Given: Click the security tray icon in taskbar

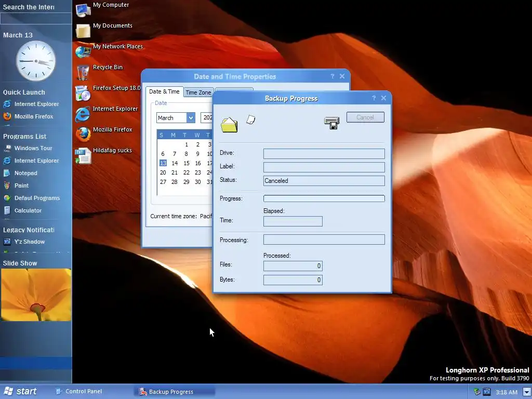Looking at the screenshot, I should 477,392.
